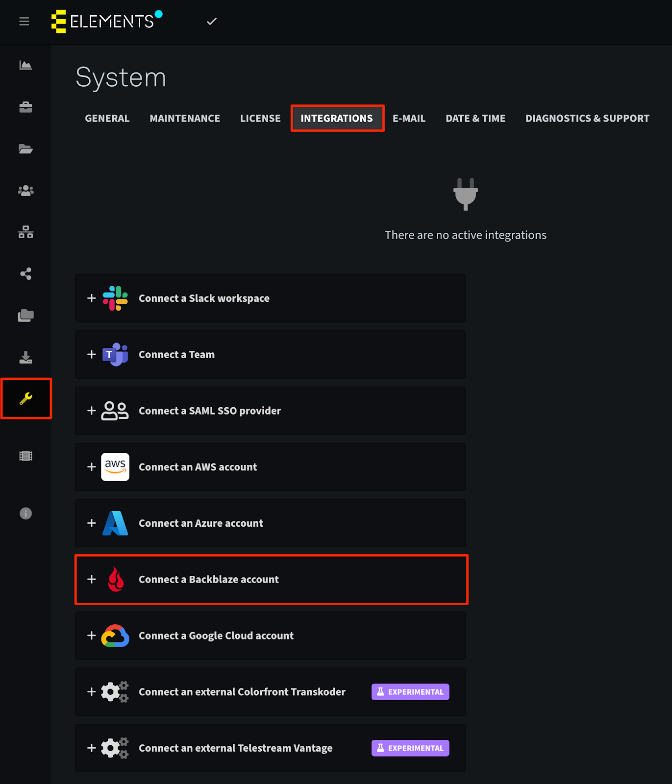This screenshot has height=784, width=672.
Task: Click the share sidebar icon
Action: [25, 274]
